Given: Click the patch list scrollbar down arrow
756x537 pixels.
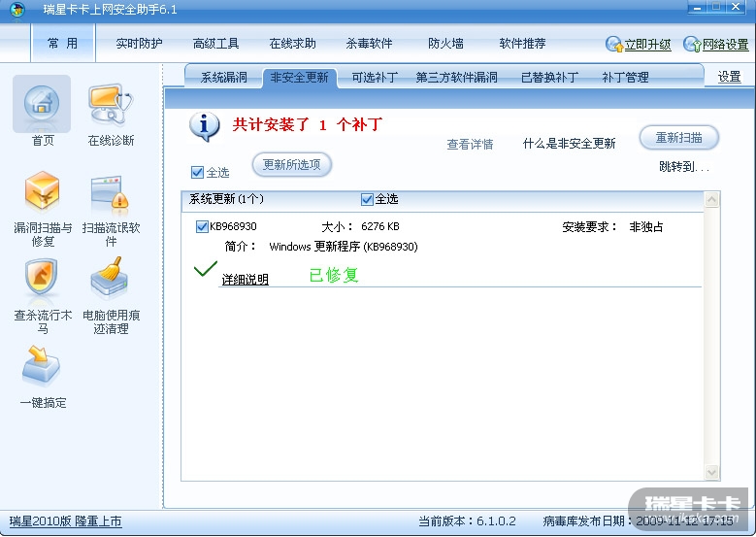Looking at the screenshot, I should pos(711,472).
